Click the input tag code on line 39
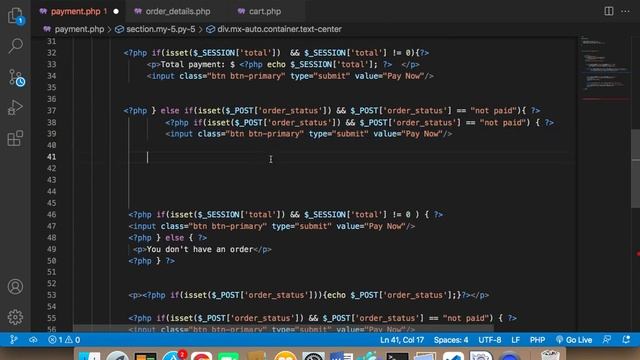640x360 pixels. [309, 134]
